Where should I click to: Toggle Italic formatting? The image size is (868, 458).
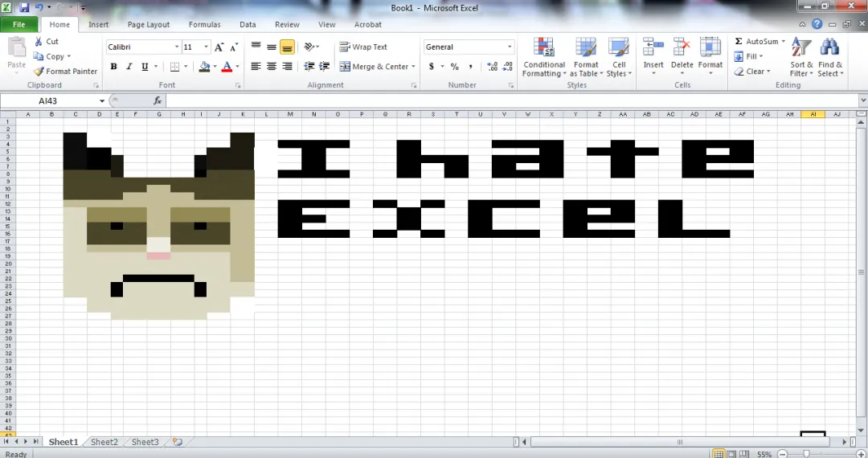[129, 67]
